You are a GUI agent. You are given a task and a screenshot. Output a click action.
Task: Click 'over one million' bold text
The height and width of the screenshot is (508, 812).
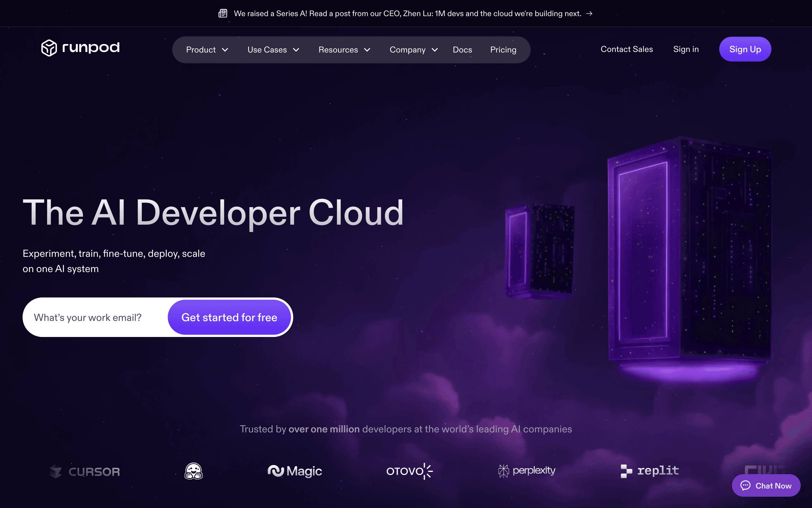324,429
